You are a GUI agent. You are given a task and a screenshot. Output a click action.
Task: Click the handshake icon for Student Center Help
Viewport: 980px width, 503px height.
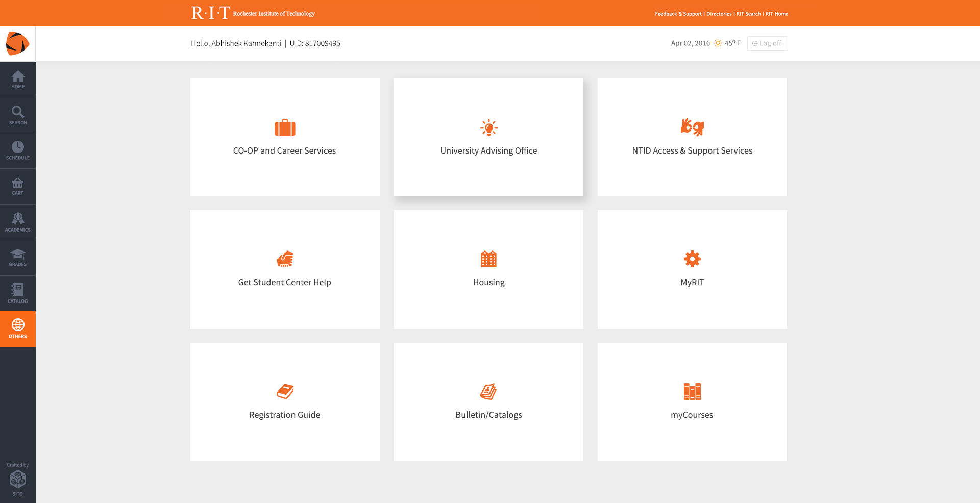point(285,259)
